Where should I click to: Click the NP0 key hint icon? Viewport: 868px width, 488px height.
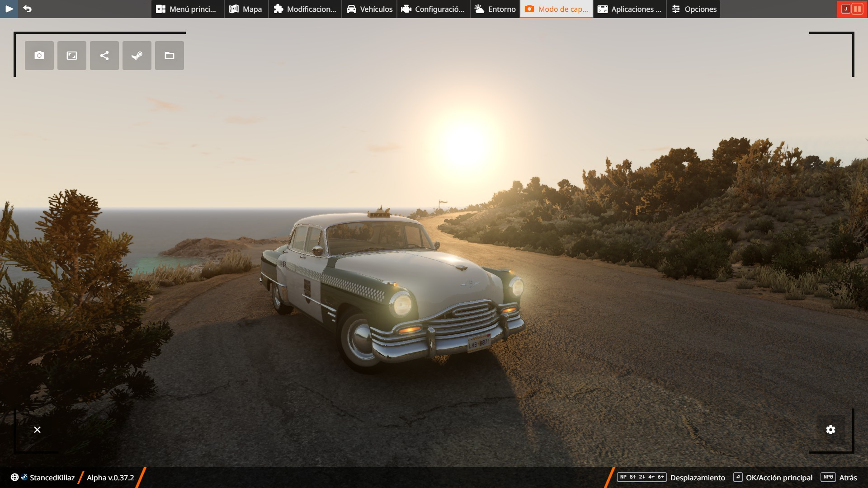click(828, 477)
